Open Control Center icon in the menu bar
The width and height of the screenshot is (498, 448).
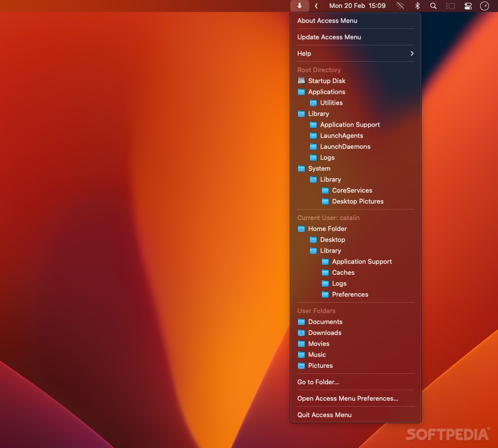point(468,5)
